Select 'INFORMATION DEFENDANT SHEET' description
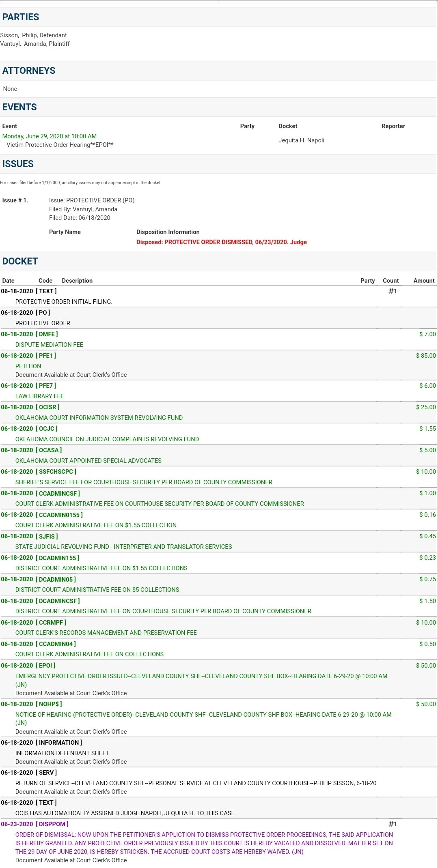Screen dimensions: 438x868 [62, 753]
